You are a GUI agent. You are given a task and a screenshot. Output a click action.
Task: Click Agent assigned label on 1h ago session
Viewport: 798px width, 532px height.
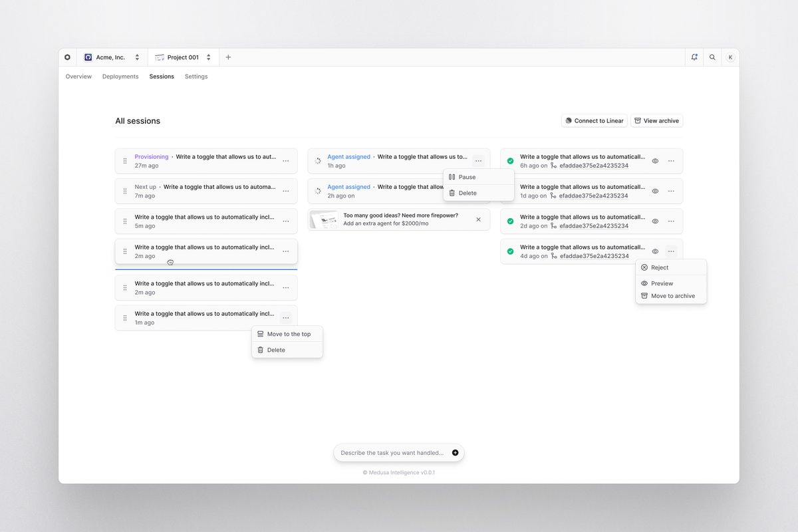348,157
